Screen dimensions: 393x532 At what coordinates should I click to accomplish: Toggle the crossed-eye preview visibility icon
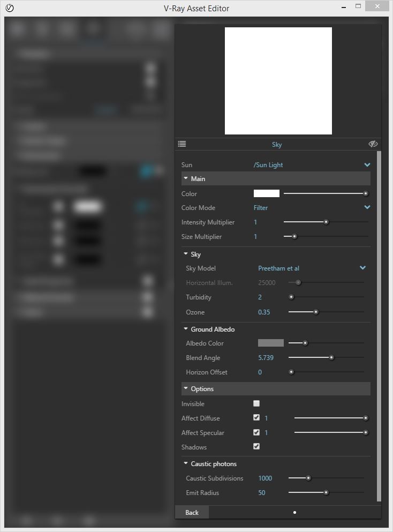tap(373, 144)
